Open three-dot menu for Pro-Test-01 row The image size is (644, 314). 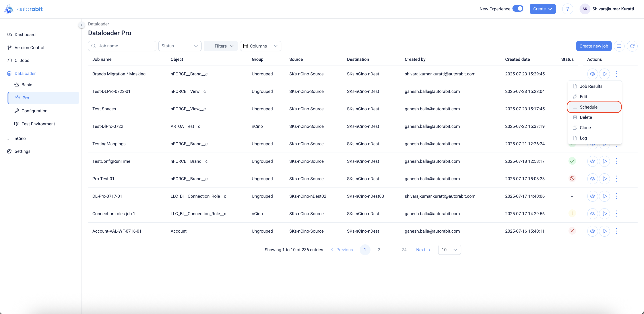(x=616, y=179)
